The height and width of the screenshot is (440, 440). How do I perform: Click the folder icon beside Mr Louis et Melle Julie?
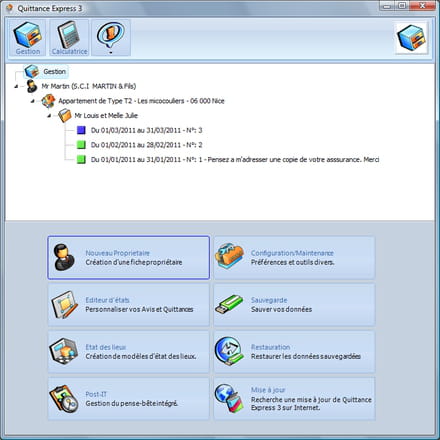(65, 115)
